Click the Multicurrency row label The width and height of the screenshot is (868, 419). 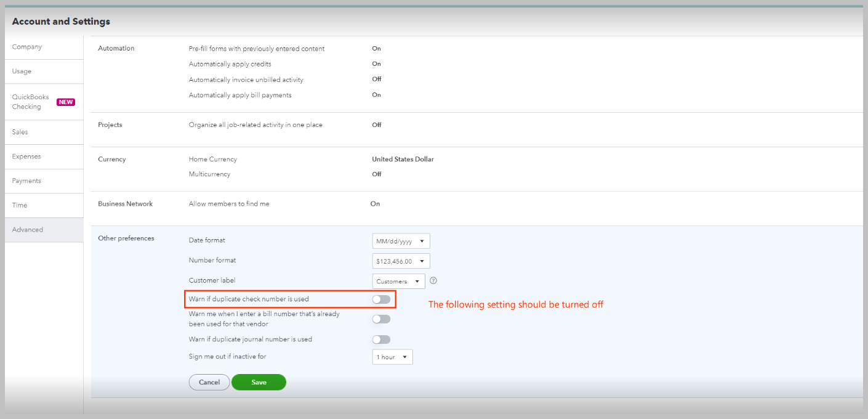(209, 174)
